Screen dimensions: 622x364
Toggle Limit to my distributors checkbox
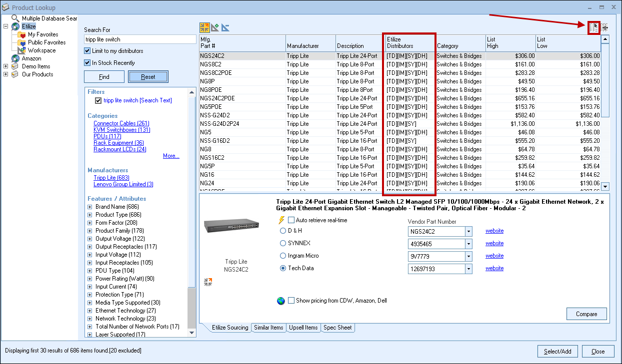click(x=87, y=51)
